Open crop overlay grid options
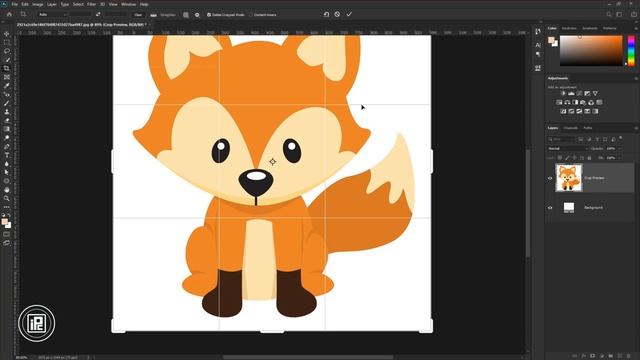Image resolution: width=640 pixels, height=360 pixels. click(186, 15)
